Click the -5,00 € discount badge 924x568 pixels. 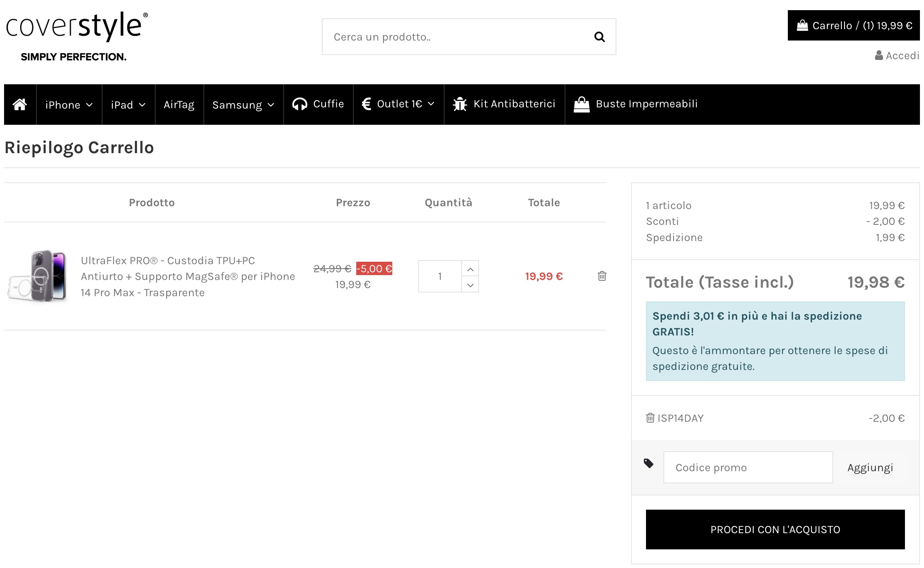tap(374, 269)
